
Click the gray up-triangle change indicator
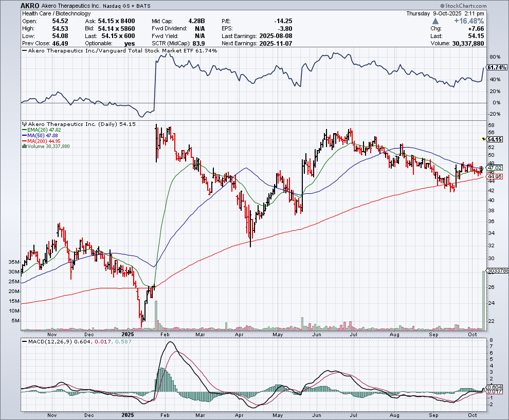pyautogui.click(x=435, y=21)
